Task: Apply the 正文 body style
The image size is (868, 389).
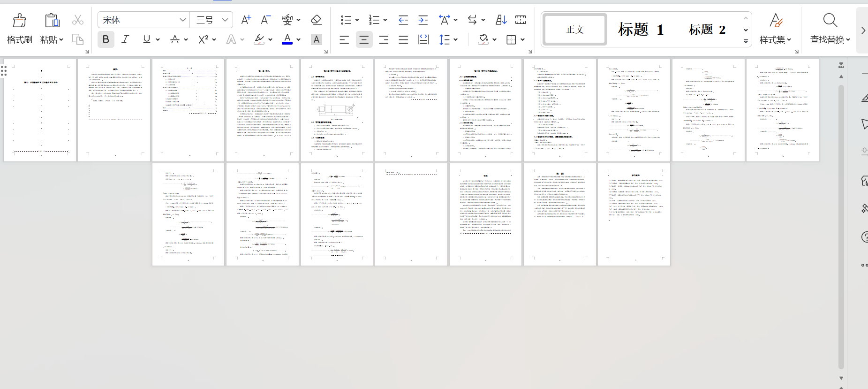Action: coord(575,30)
